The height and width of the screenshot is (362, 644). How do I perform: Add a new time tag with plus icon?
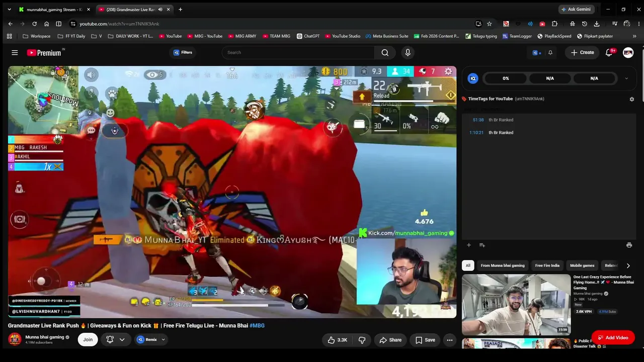[468, 245]
